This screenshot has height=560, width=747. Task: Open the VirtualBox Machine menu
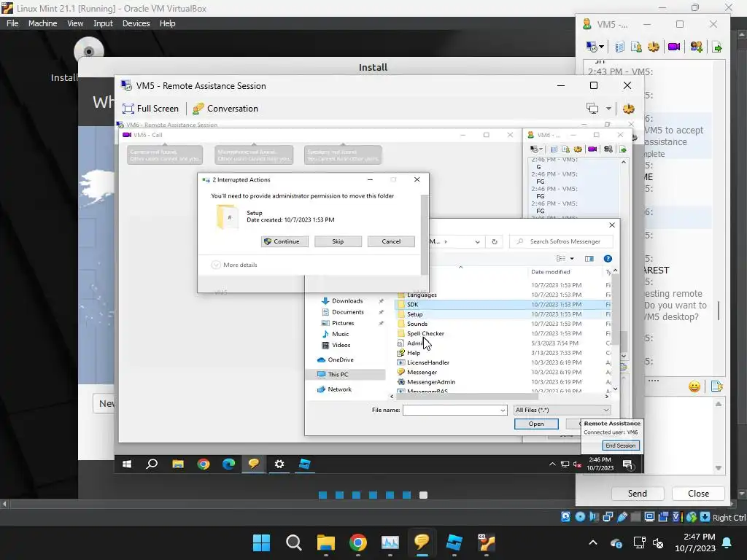click(x=42, y=23)
